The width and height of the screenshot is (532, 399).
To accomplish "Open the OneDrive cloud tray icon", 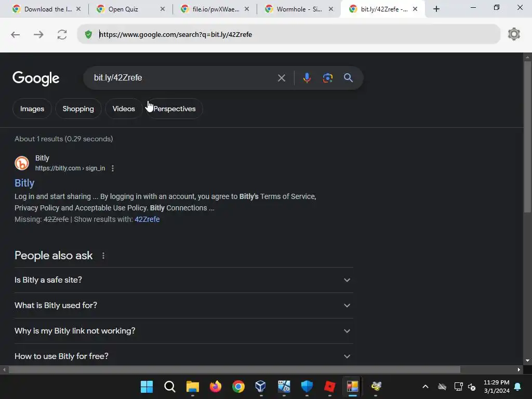I will coord(442,387).
